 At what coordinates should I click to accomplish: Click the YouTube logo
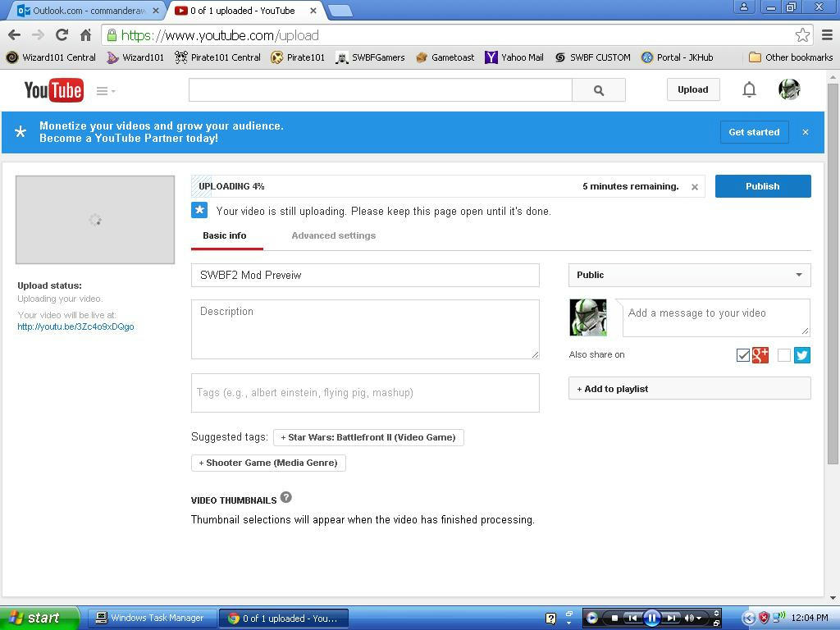53,90
